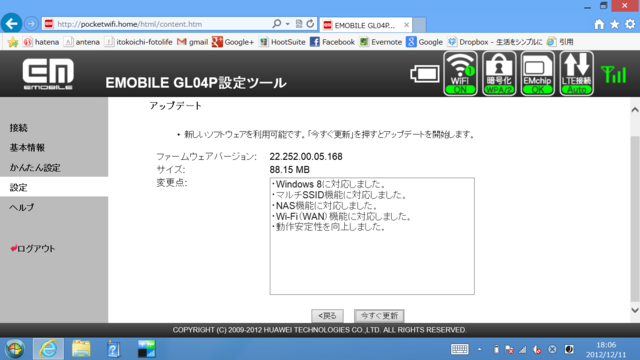Screen dimensions: 640x360
Task: Click the battery status icon
Action: tap(424, 74)
